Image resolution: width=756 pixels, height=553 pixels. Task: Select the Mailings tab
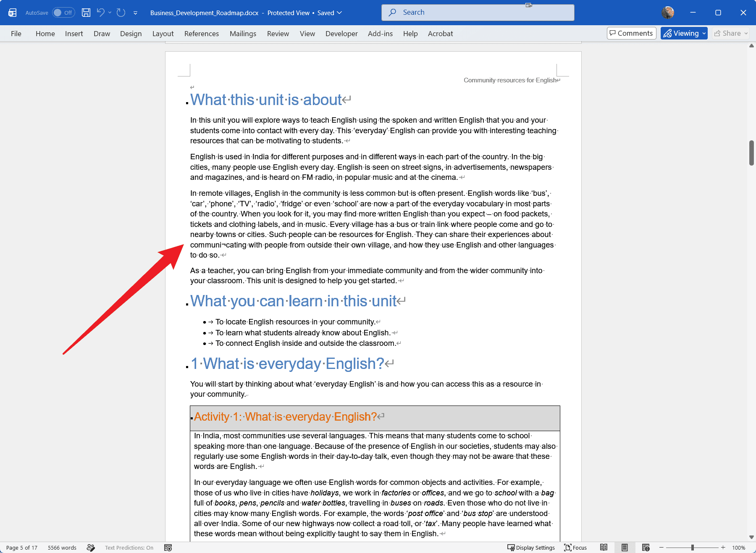pyautogui.click(x=243, y=34)
